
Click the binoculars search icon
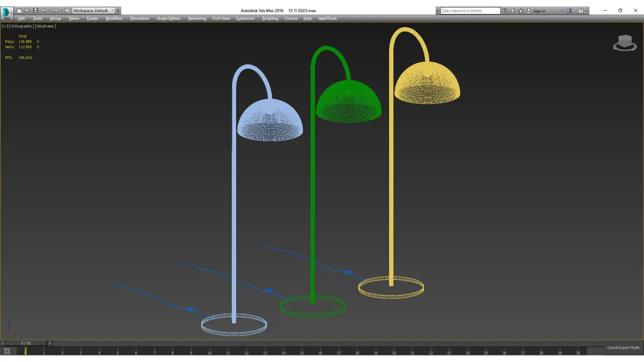click(505, 11)
